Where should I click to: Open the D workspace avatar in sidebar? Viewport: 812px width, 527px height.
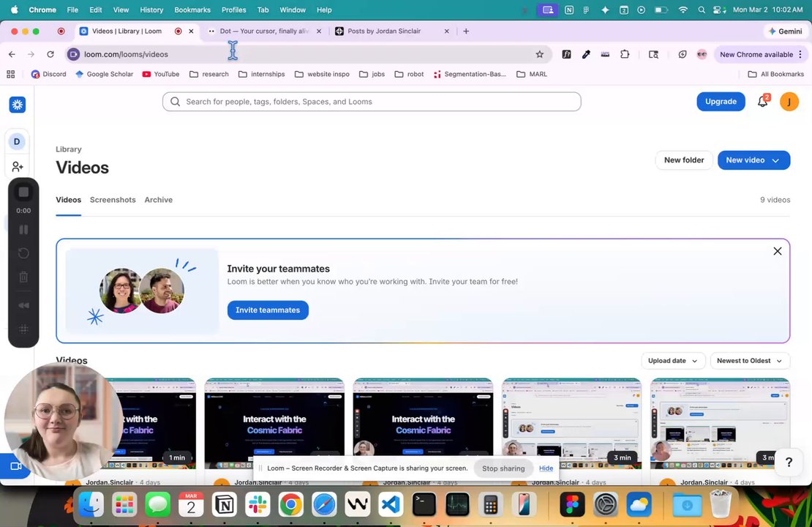tap(17, 141)
